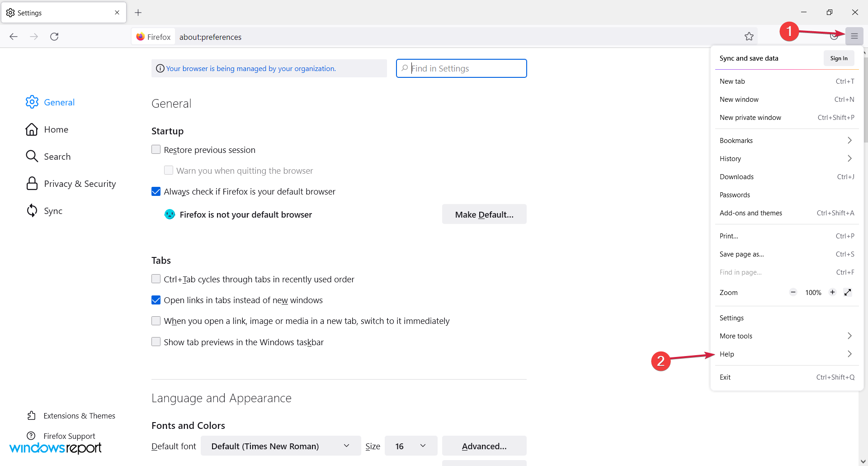
Task: Open a new tab with plus icon
Action: pyautogui.click(x=138, y=13)
